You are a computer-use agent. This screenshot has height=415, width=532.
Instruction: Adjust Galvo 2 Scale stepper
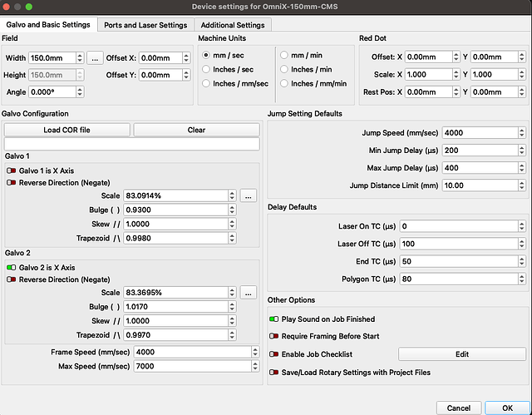[x=232, y=293]
